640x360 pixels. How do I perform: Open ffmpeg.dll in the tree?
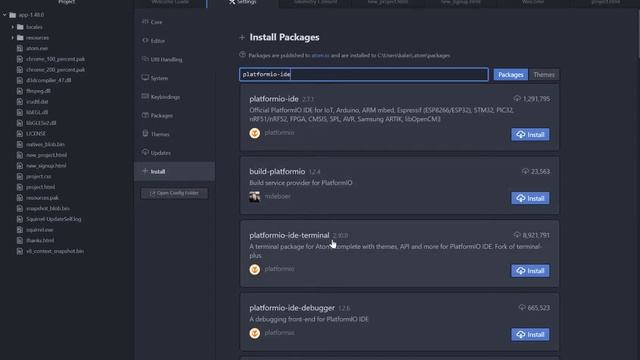(38, 91)
